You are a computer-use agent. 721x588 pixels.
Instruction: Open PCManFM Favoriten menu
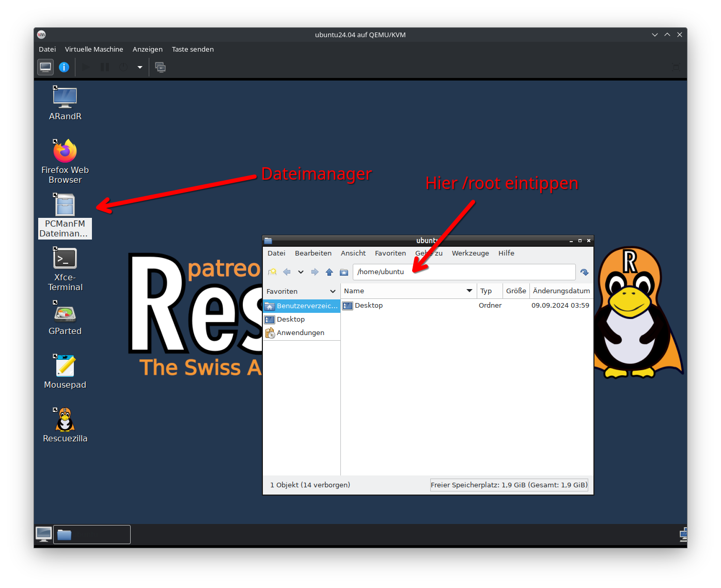tap(390, 253)
